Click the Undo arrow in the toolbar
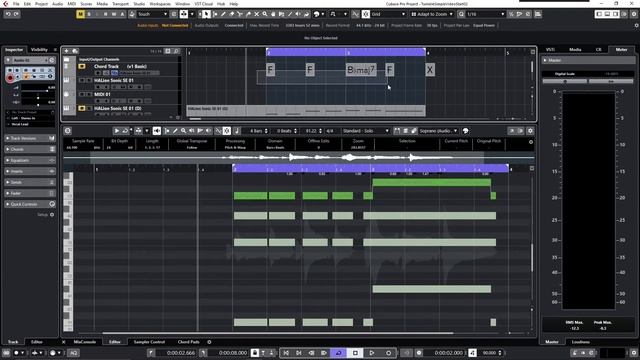The width and height of the screenshot is (640, 360). coord(8,14)
